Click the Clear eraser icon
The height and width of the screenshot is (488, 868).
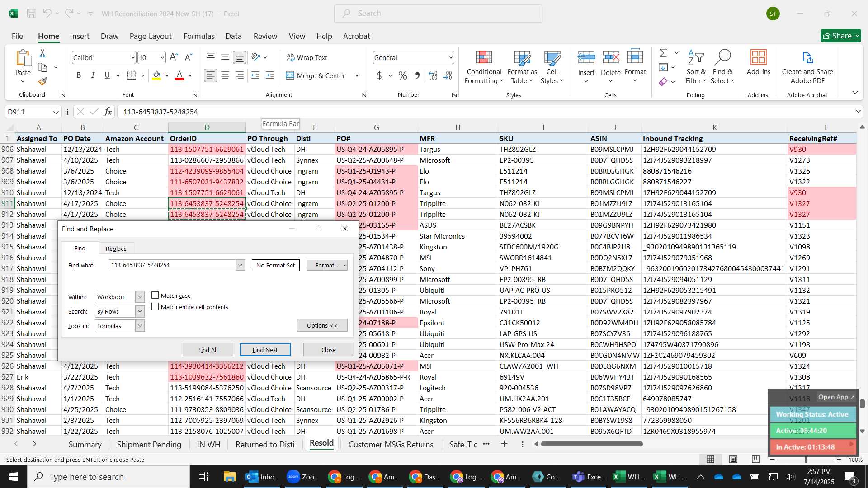click(663, 81)
